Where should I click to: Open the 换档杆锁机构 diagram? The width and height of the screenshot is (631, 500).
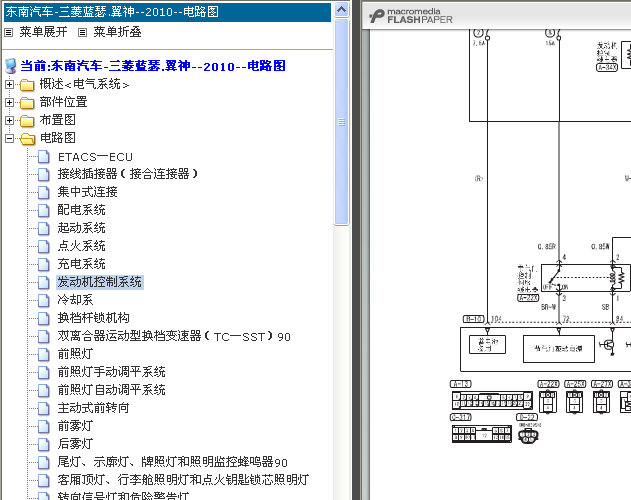click(93, 318)
